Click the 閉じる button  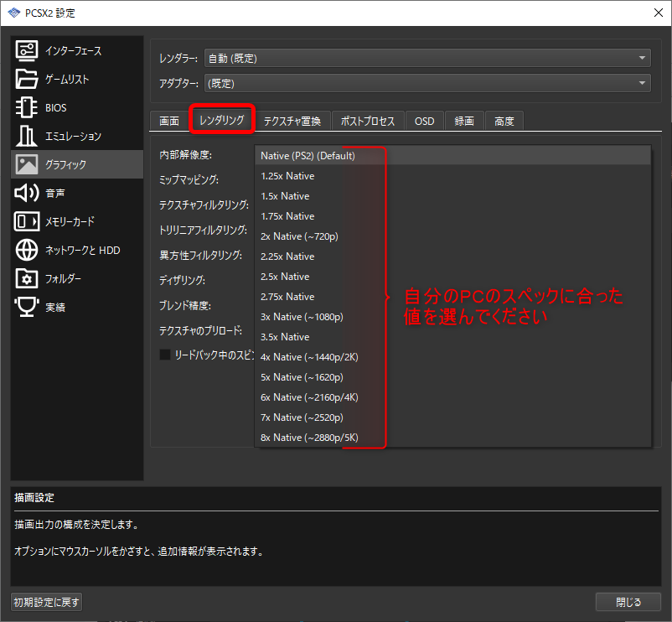[628, 602]
